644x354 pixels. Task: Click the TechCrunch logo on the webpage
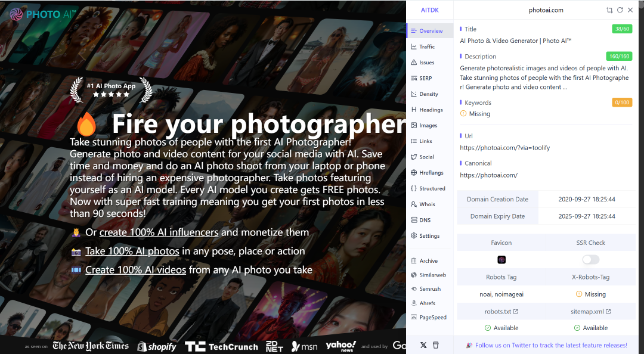pyautogui.click(x=221, y=347)
